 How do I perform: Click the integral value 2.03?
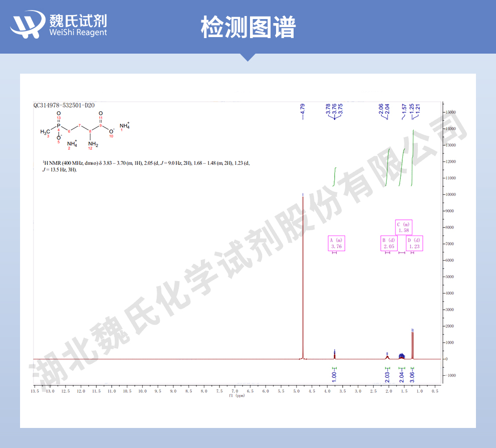(387, 374)
